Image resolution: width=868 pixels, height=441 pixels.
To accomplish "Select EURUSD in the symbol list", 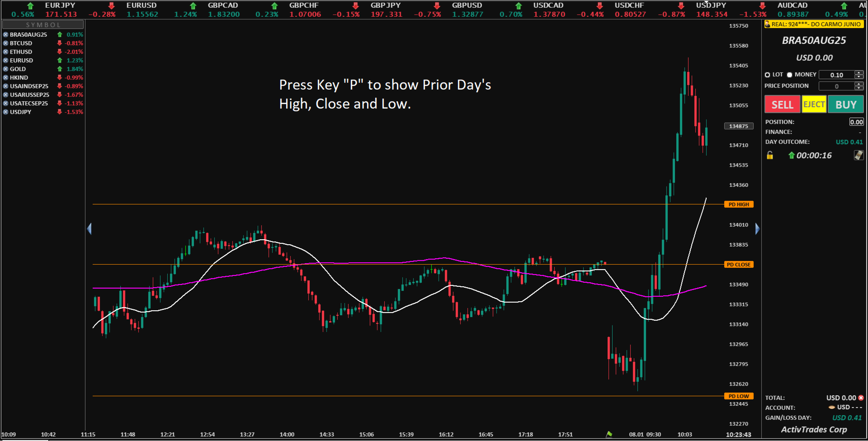I will [21, 61].
